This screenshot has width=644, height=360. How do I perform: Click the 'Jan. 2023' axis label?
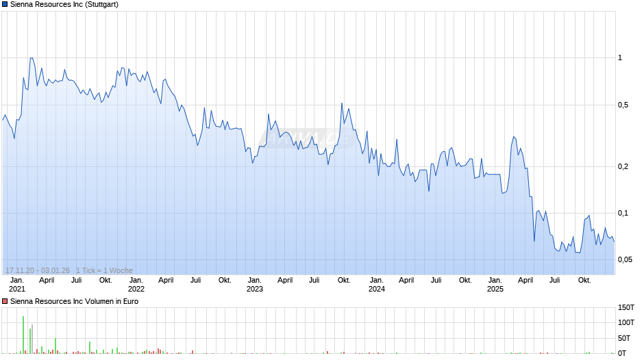(255, 285)
